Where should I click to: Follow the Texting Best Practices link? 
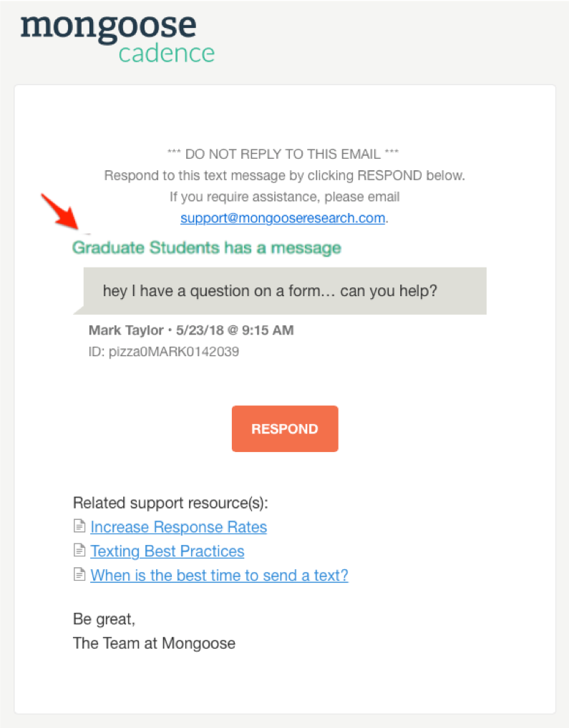167,551
